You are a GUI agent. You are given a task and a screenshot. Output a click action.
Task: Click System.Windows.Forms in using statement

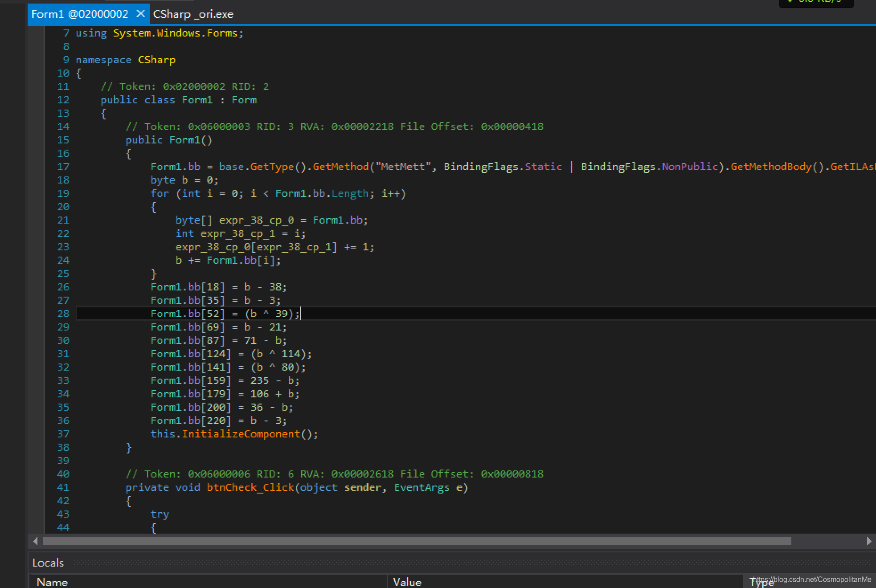(175, 33)
